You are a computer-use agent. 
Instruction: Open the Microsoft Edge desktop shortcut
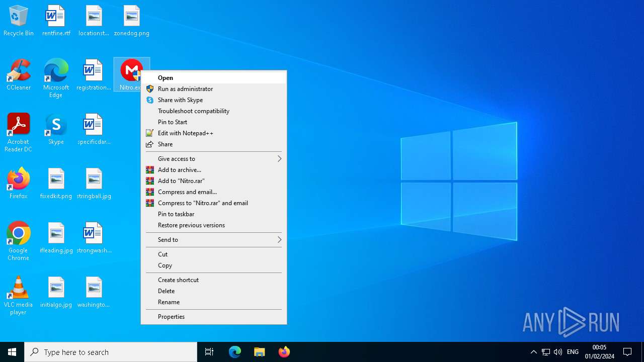click(x=56, y=79)
